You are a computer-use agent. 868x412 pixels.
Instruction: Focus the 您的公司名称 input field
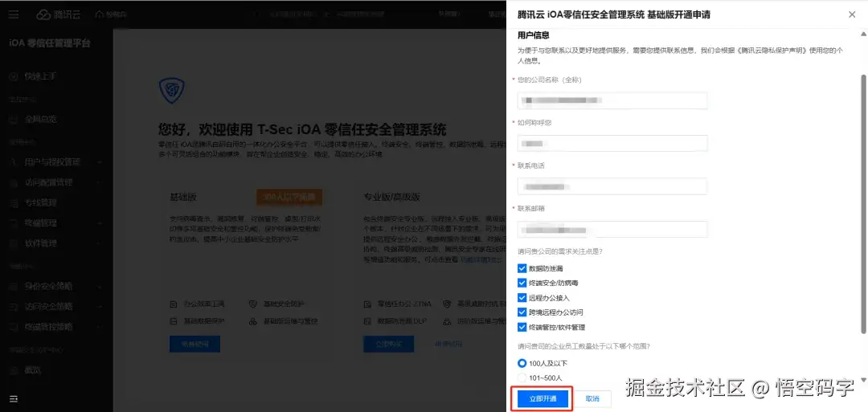(x=612, y=100)
